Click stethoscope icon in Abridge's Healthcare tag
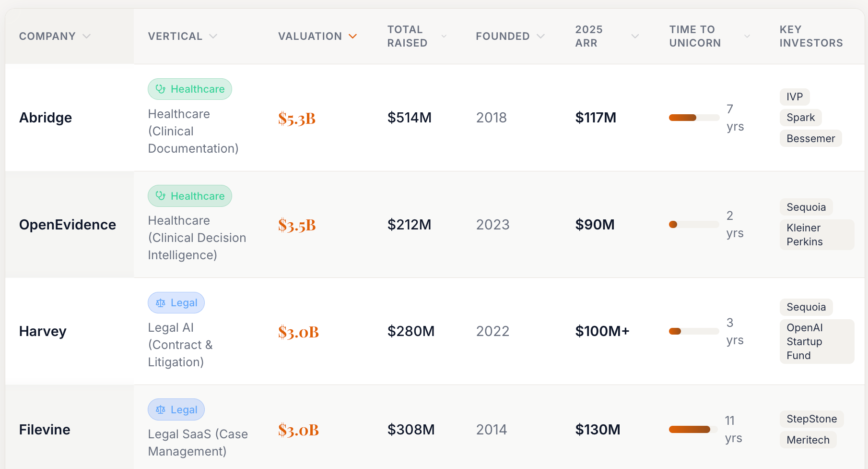 point(160,89)
